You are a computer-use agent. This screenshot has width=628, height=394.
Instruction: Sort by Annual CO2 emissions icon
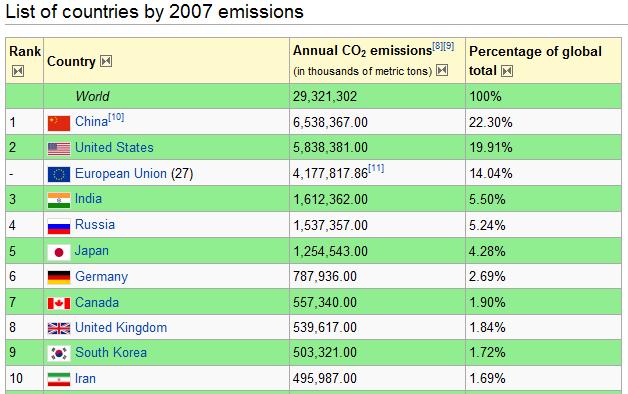coord(442,70)
